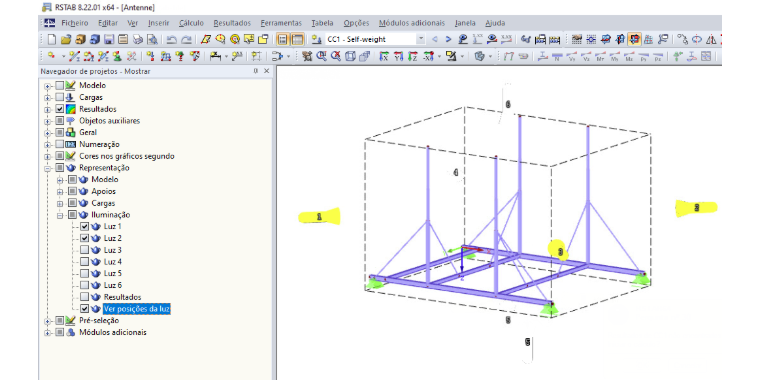Pin the project navigator panel

pyautogui.click(x=255, y=71)
